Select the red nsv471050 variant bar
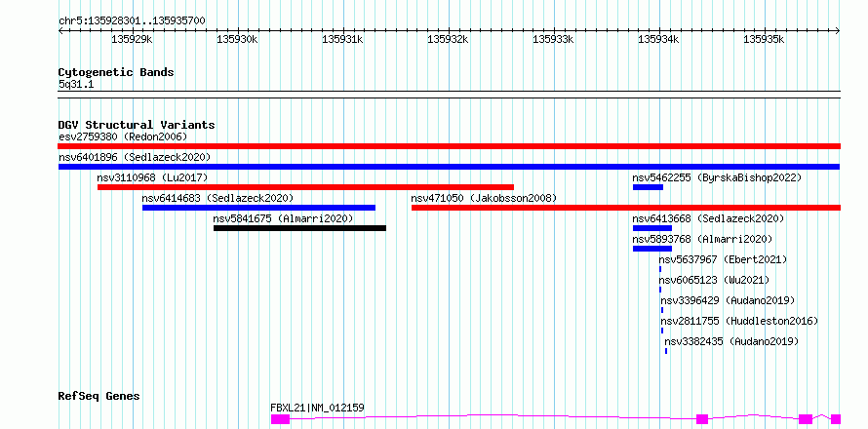The image size is (868, 429). coord(625,208)
